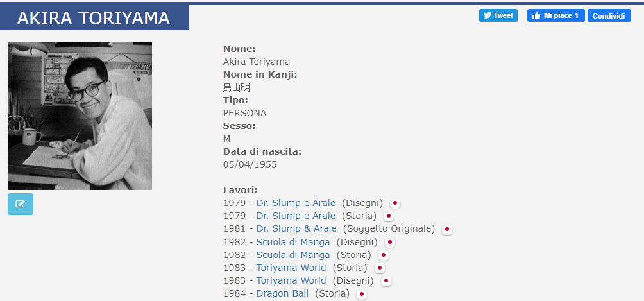Click flag icon next to Dragon Ball Storia
Viewport: 644px width, 301px height.
point(362,294)
